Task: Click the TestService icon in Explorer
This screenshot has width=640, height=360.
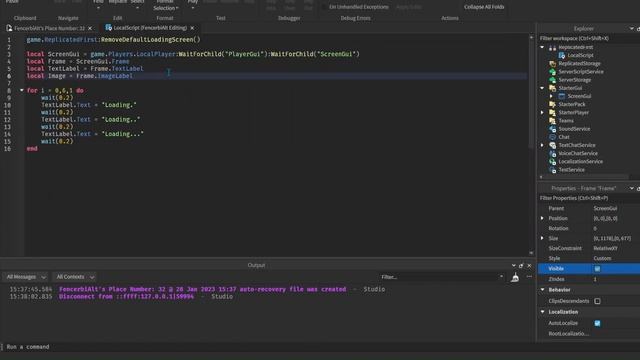Action: [x=552, y=169]
